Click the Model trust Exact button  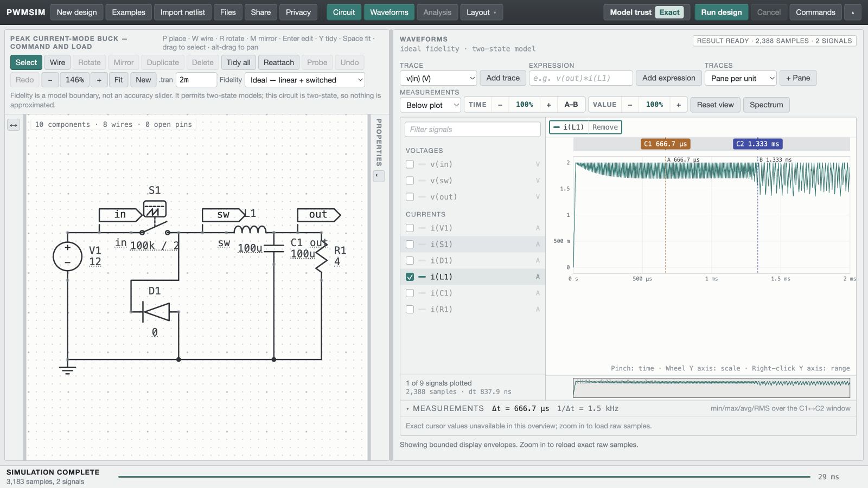pyautogui.click(x=647, y=12)
